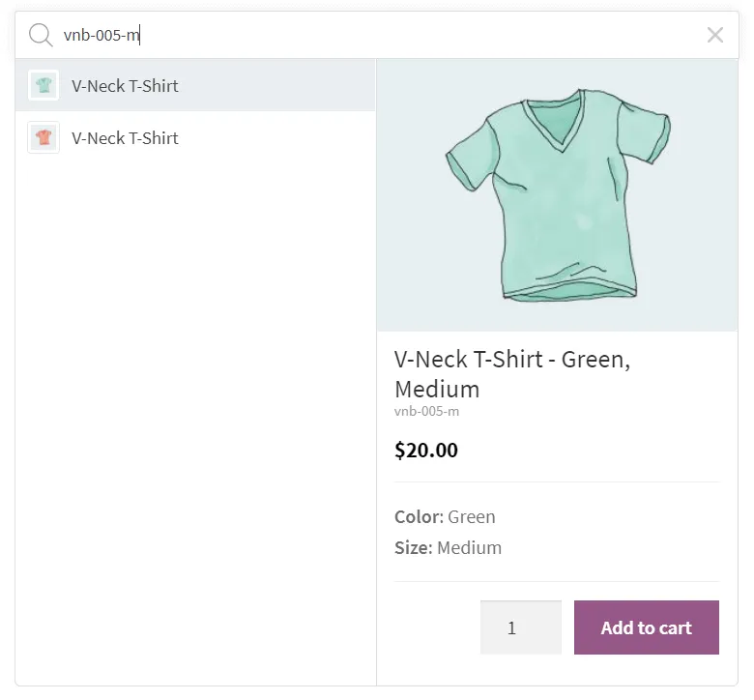Click the search field containing vnb-005-m
The image size is (754, 700).
[380, 35]
